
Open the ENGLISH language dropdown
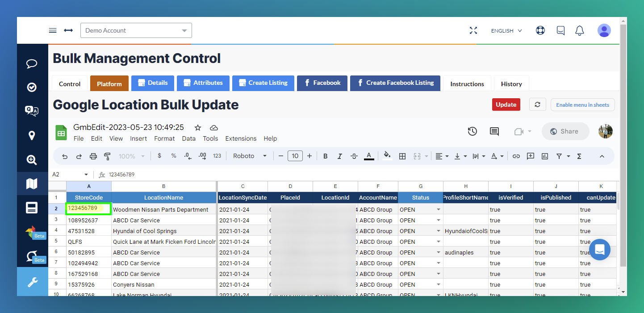[506, 31]
